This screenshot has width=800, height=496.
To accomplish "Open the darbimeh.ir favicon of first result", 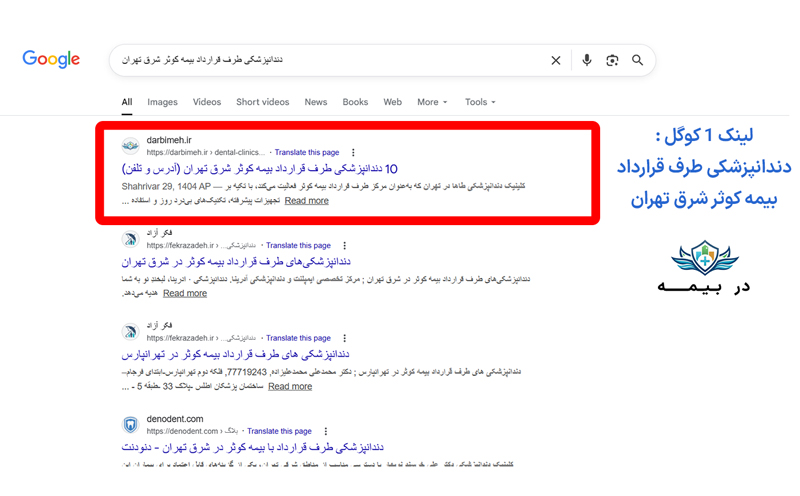I will click(131, 145).
